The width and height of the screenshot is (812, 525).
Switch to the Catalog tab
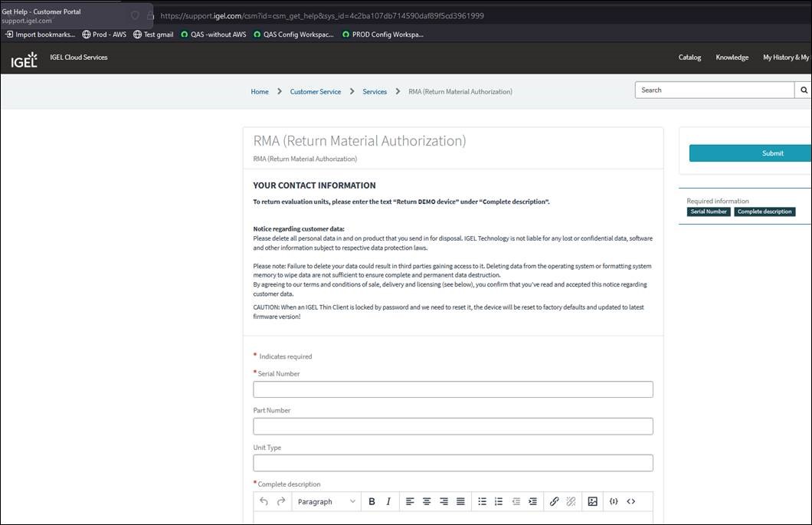(689, 57)
